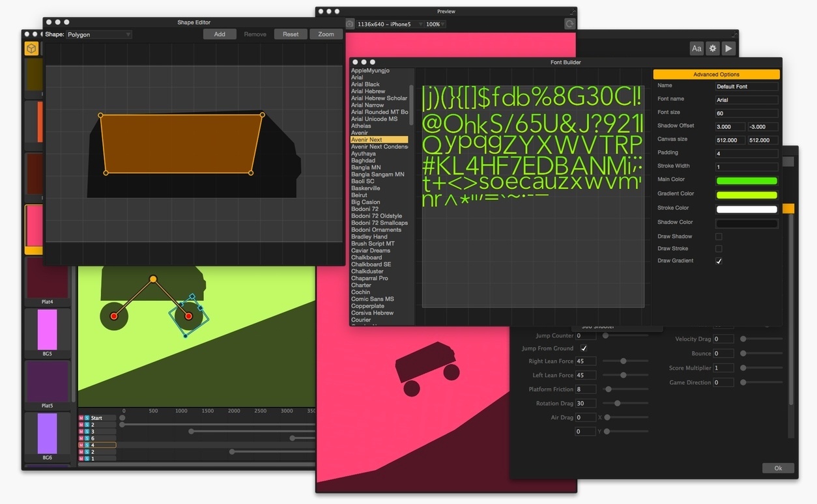The image size is (817, 504).
Task: Open the Aa font builder icon
Action: pos(696,48)
